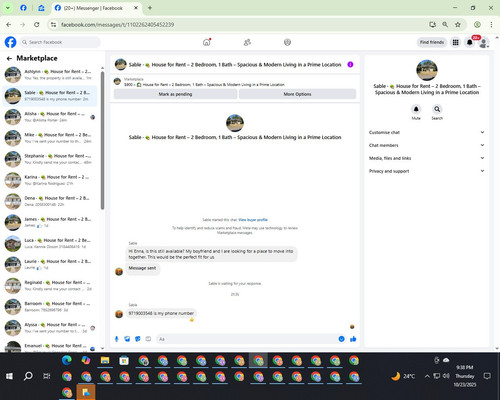
Task: Open Mike's House for Rent chat
Action: [x=50, y=138]
